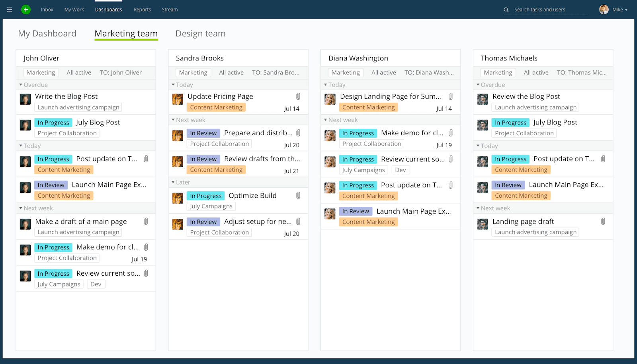
Task: Open Mike user dropdown arrow
Action: 626,10
